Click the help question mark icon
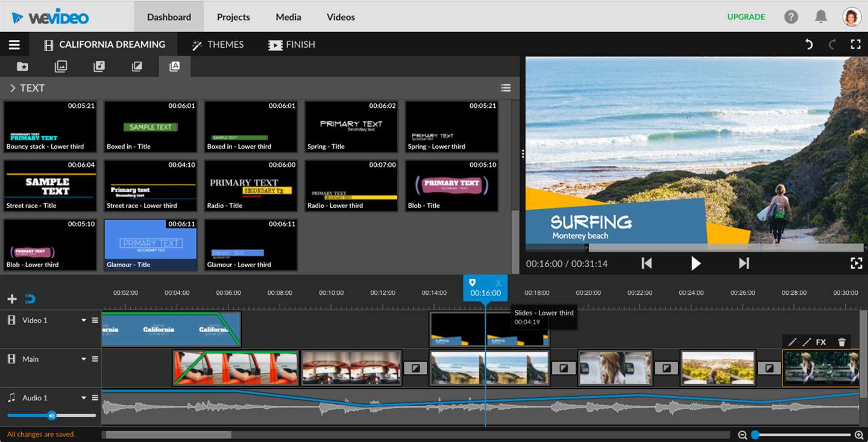 pyautogui.click(x=791, y=17)
